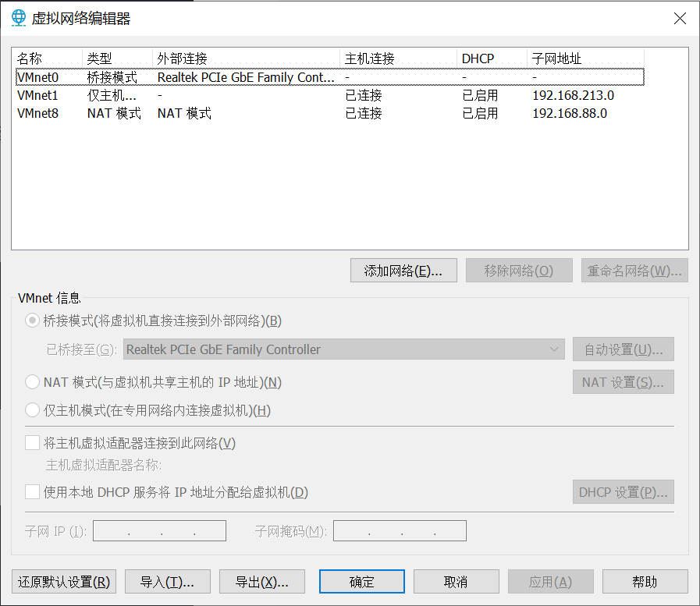This screenshot has width=700, height=606.
Task: Select 桥接模式 radio button
Action: click(x=32, y=321)
